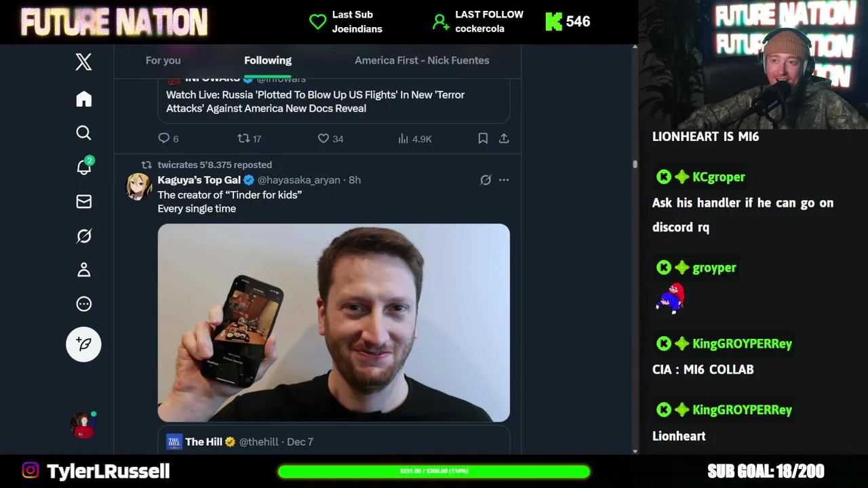Repost the Infowars post

click(x=243, y=138)
